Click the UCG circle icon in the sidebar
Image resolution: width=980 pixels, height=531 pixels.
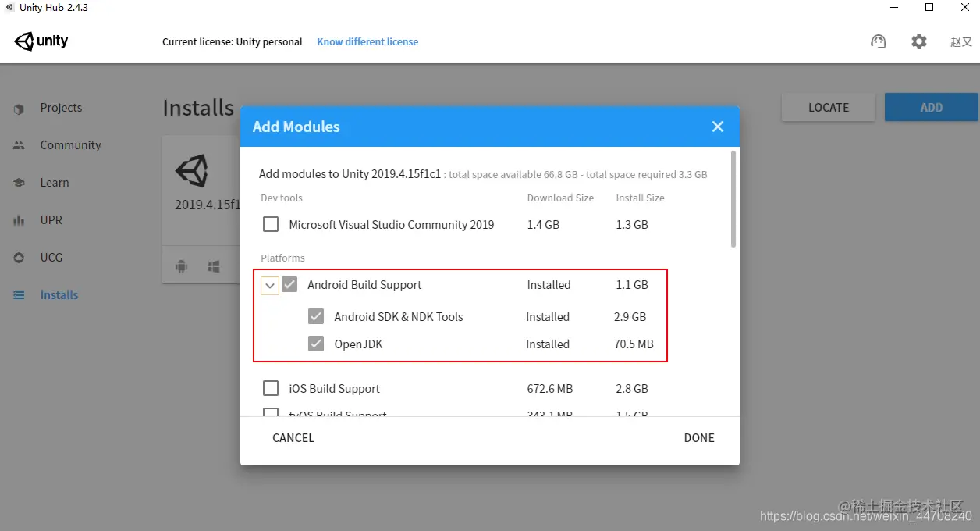point(19,258)
